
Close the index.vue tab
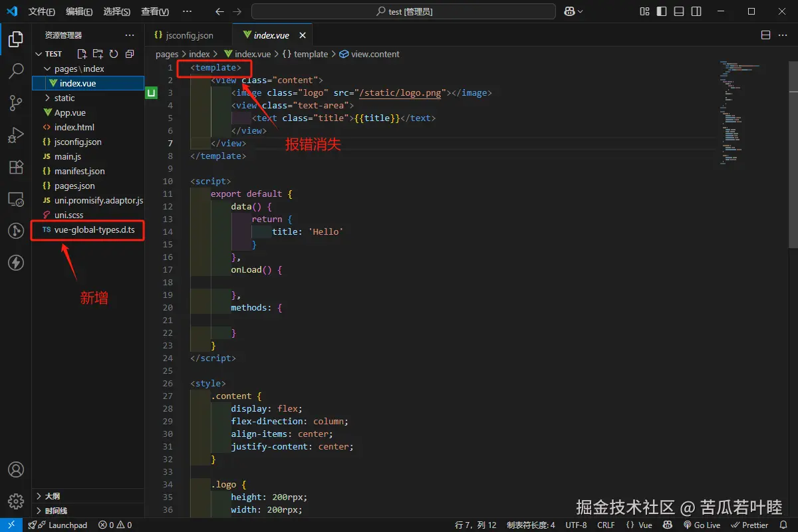[x=302, y=35]
